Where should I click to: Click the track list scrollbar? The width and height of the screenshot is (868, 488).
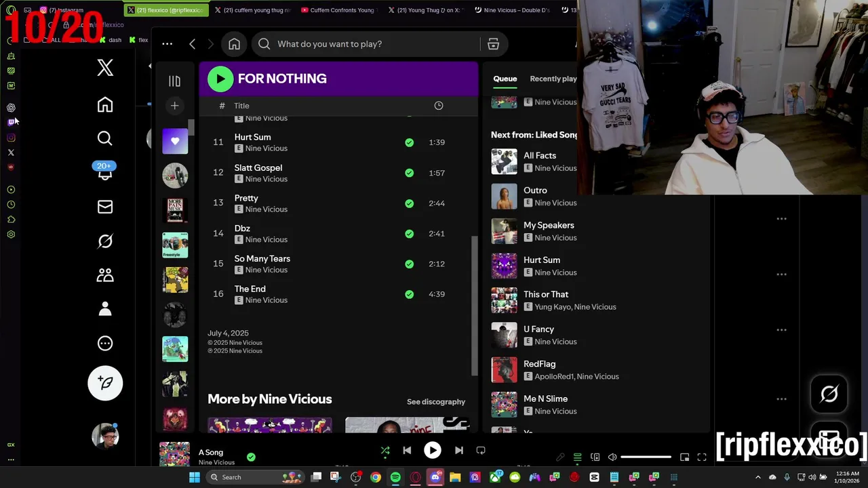pos(475,305)
